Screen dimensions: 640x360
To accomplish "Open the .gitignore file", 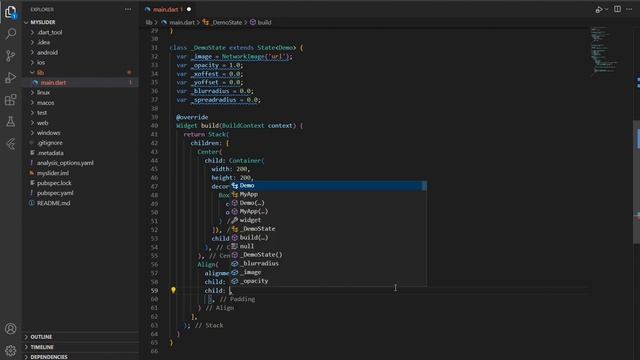I will coord(80,143).
